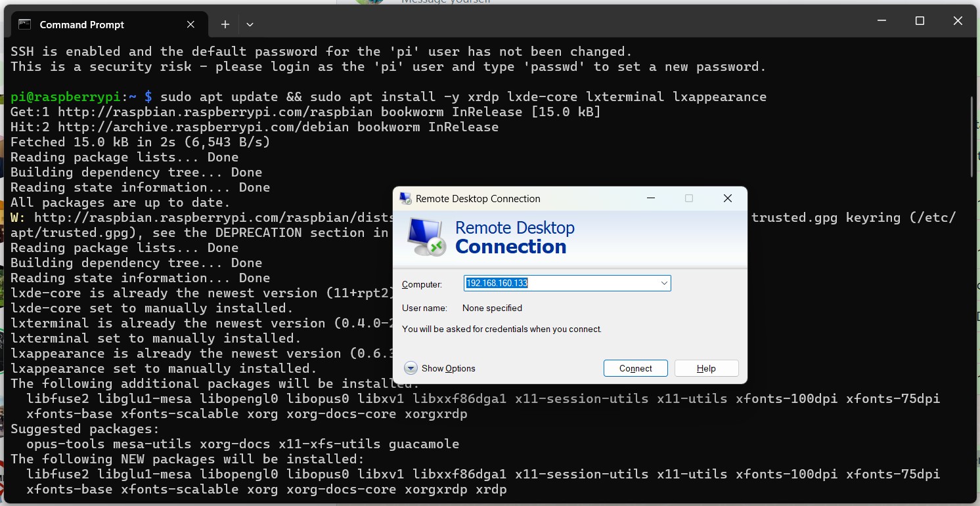Click 'lxde-core set to manually installed.' line
Image resolution: width=980 pixels, height=506 pixels.
[152, 308]
